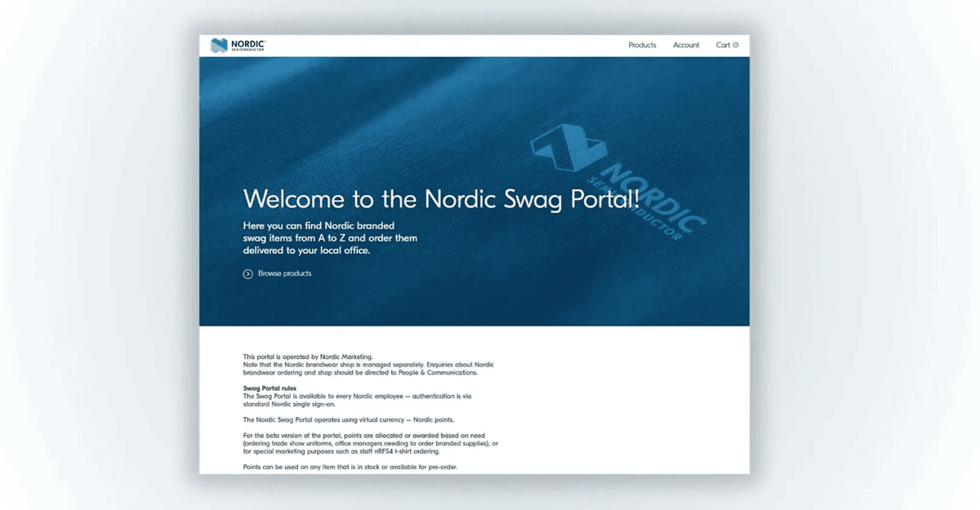Click the line about standard Nordic single sign-on

(x=289, y=403)
